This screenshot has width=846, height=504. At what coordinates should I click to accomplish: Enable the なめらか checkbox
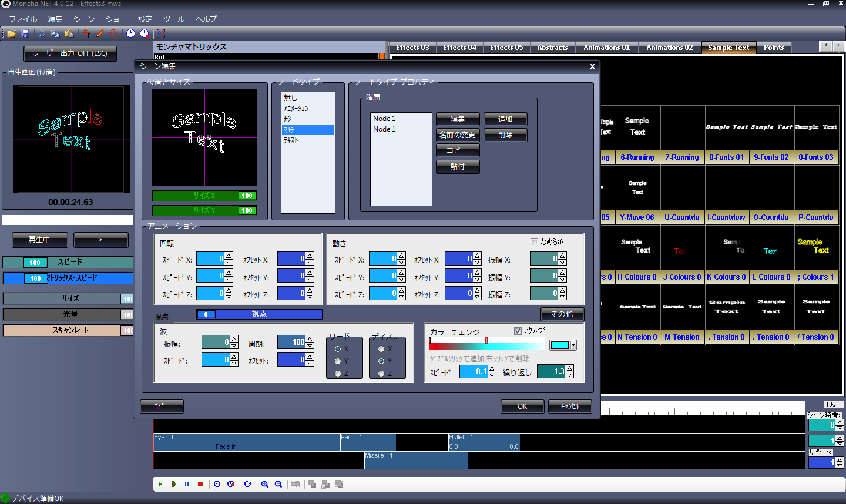pyautogui.click(x=534, y=242)
